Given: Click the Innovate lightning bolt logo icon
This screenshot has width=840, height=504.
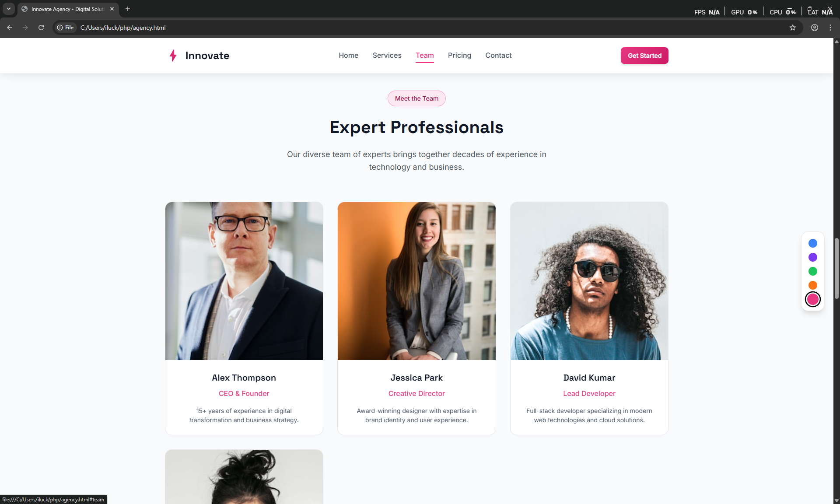Looking at the screenshot, I should 173,56.
